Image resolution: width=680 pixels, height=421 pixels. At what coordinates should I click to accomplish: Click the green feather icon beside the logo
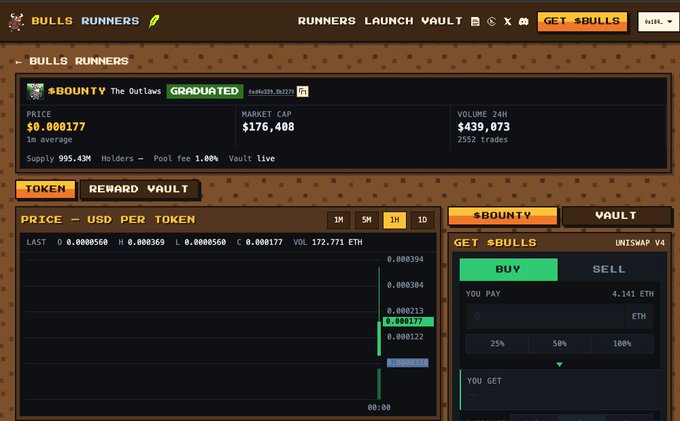point(154,21)
